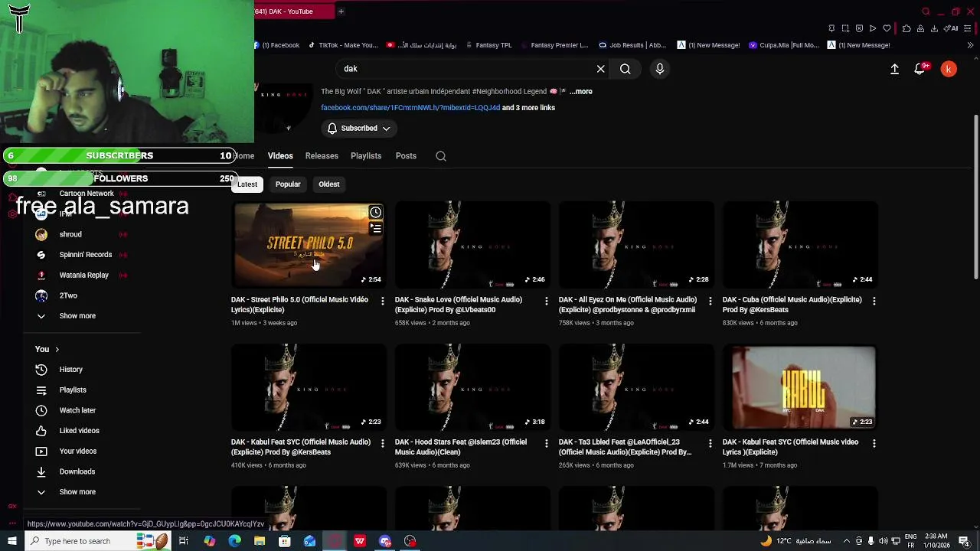This screenshot has height=551, width=980.
Task: Open 'and 3 more links'
Action: (528, 108)
